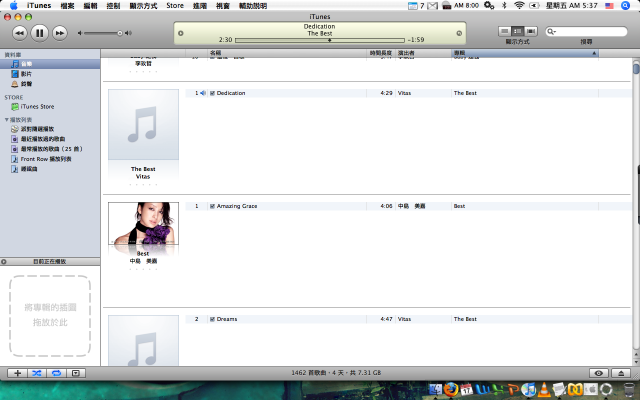
Task: Open the Bluetooth status menu
Action: [504, 5]
